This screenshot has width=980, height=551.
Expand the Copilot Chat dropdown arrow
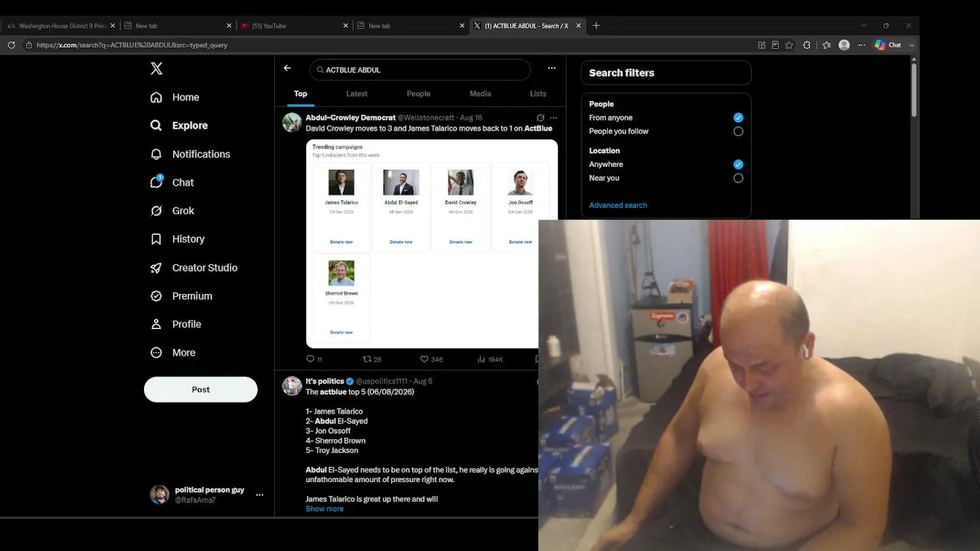point(912,45)
